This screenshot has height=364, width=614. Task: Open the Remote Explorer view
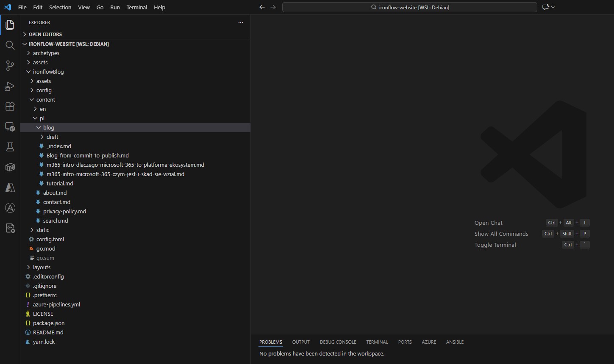pos(10,127)
